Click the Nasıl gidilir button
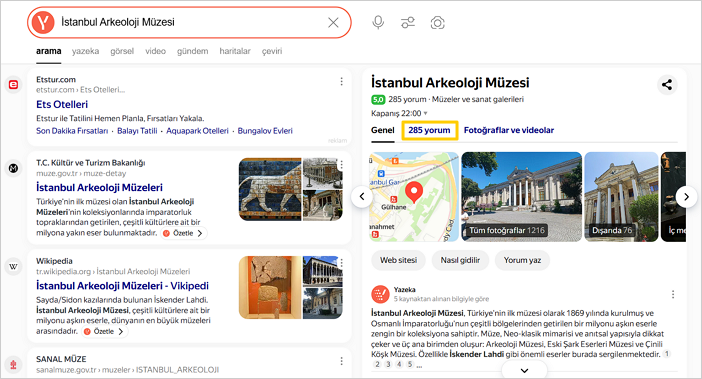This screenshot has width=702, height=379. [460, 260]
